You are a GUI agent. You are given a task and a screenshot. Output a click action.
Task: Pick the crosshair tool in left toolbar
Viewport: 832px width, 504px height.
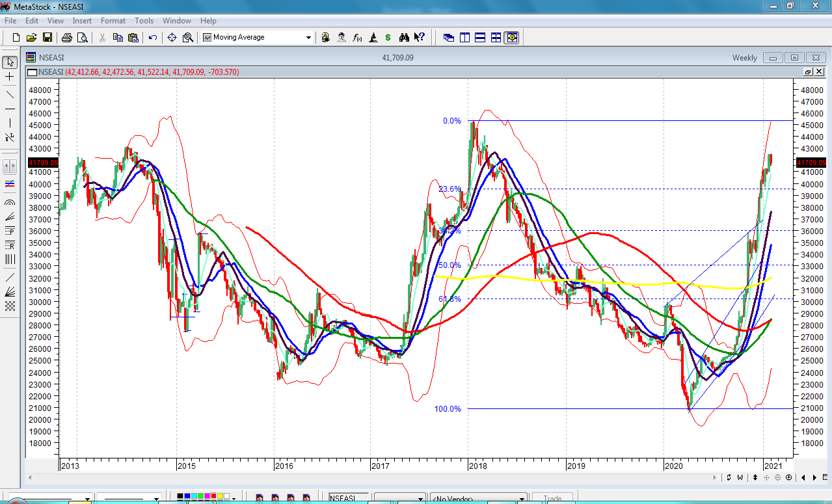(x=10, y=77)
